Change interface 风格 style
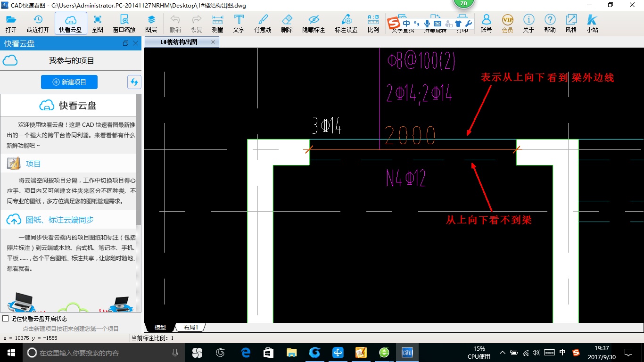The width and height of the screenshot is (644, 362). click(x=571, y=24)
